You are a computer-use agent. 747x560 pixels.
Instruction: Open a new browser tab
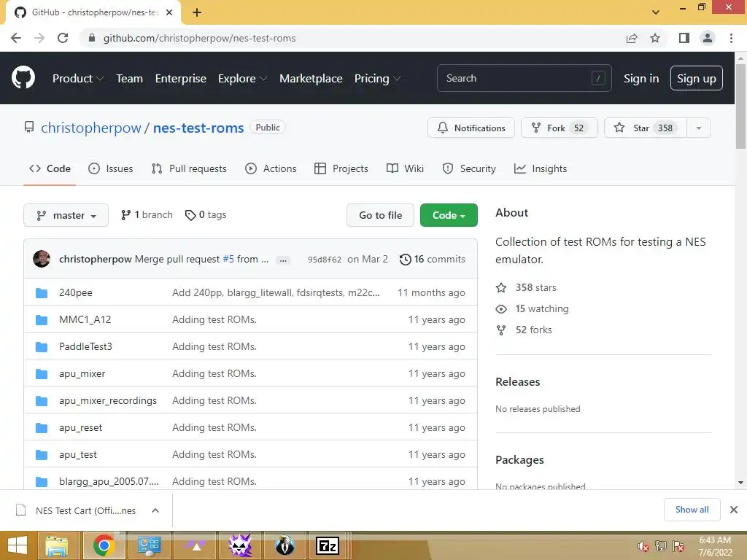coord(197,12)
